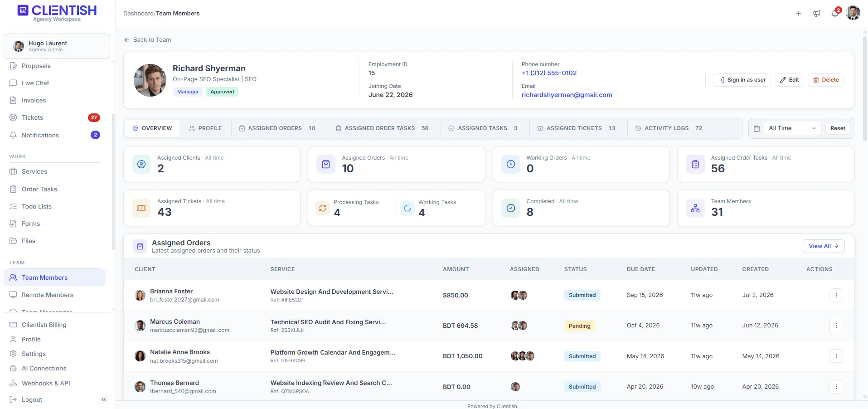The width and height of the screenshot is (868, 409).
Task: Open Hugo Laurent account switcher
Action: tap(57, 46)
